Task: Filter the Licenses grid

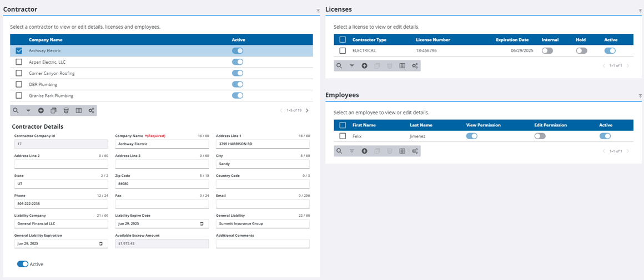Action: (x=352, y=65)
